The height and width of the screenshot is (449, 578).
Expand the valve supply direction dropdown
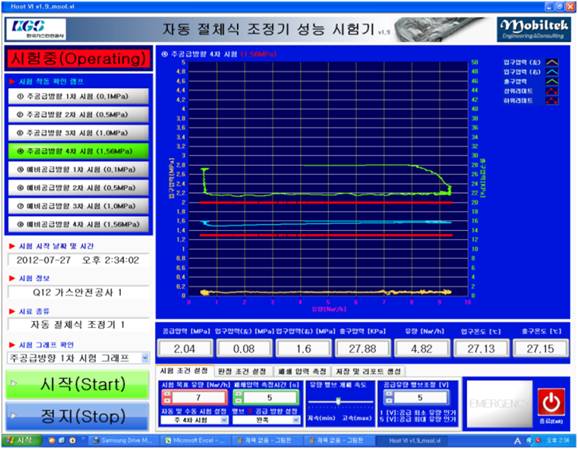[x=266, y=420]
